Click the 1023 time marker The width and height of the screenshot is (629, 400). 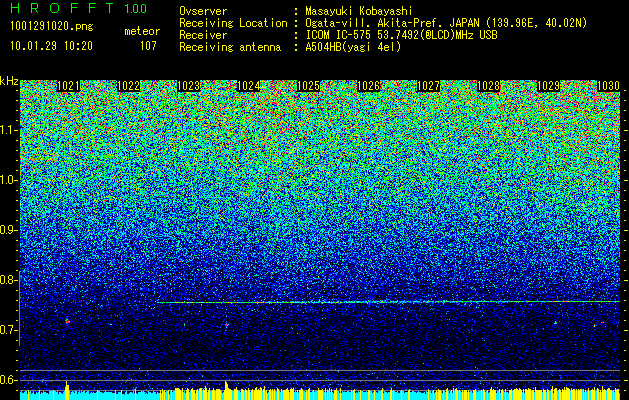(189, 86)
